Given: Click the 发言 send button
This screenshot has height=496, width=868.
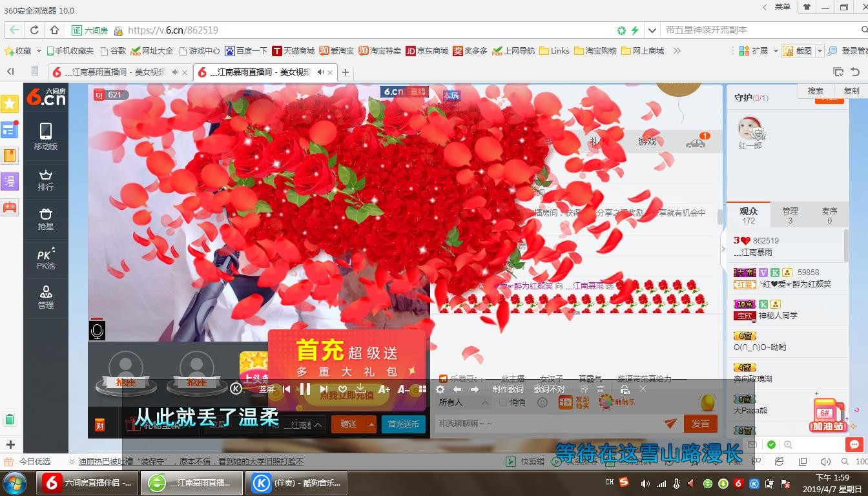Looking at the screenshot, I should pyautogui.click(x=700, y=424).
